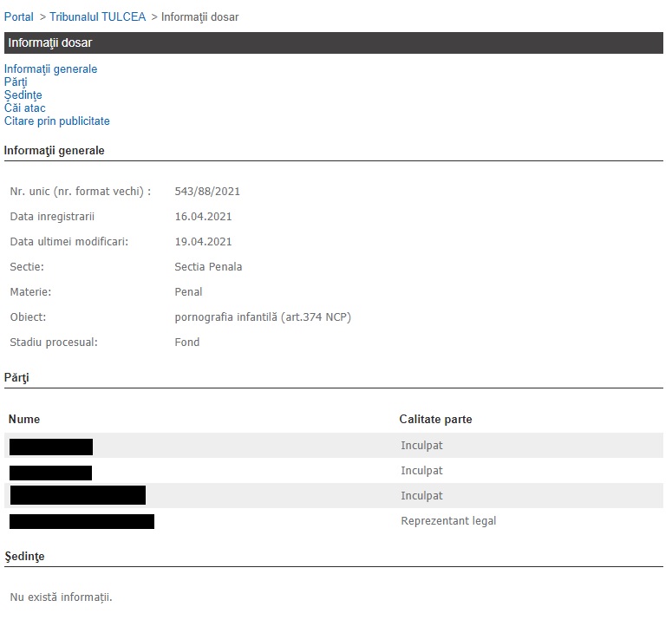The height and width of the screenshot is (620, 672).
Task: Click the Portal breadcrumb link
Action: 18,17
